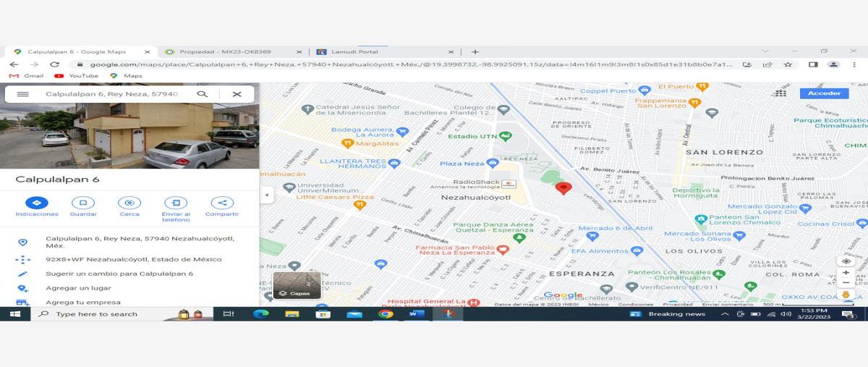868x367 pixels.
Task: Click the Windows Start button
Action: tap(14, 314)
